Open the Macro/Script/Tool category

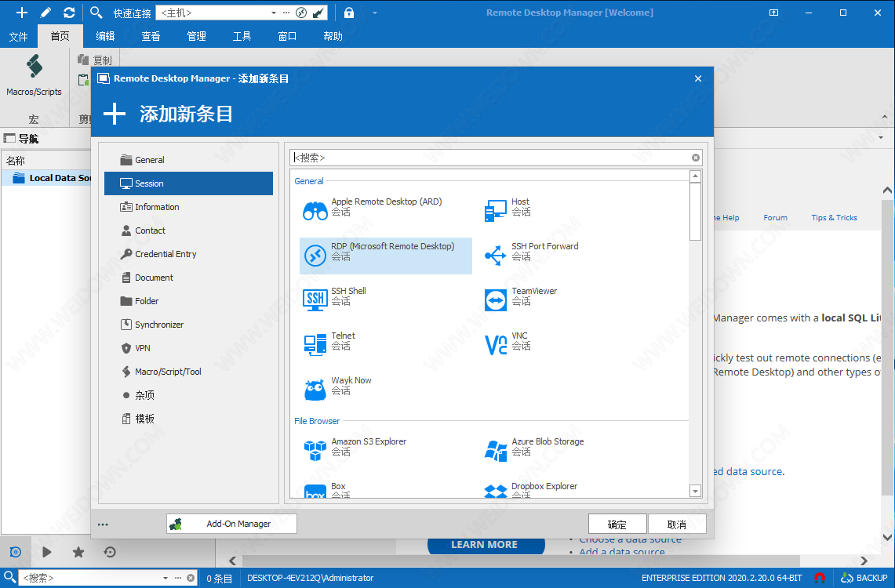click(x=167, y=372)
